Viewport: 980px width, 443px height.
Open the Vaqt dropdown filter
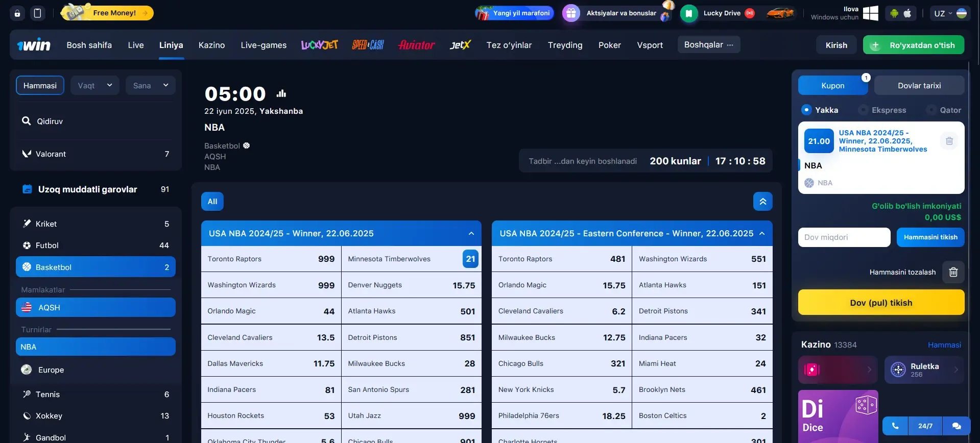point(94,85)
